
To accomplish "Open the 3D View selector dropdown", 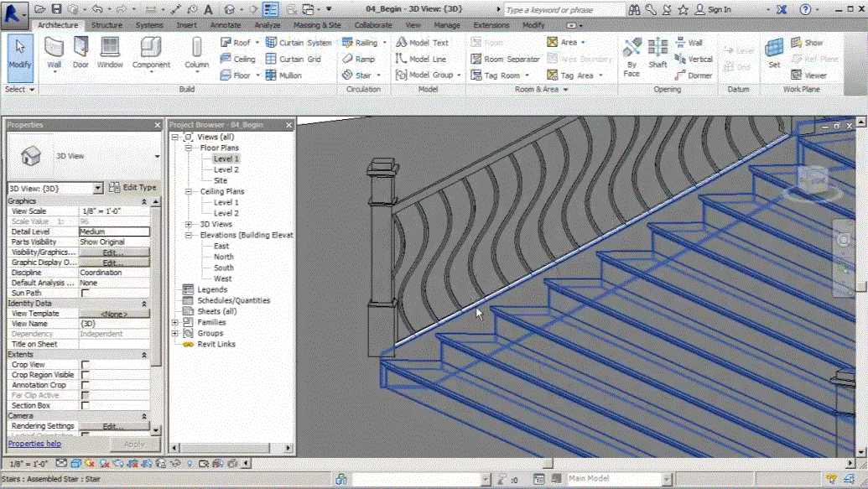I will pyautogui.click(x=97, y=188).
